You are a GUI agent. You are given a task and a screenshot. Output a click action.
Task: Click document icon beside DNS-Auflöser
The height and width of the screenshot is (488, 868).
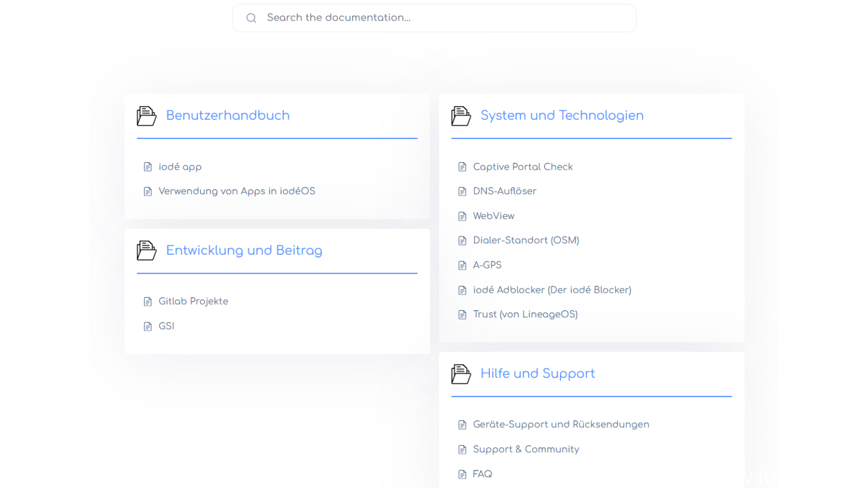pyautogui.click(x=462, y=191)
